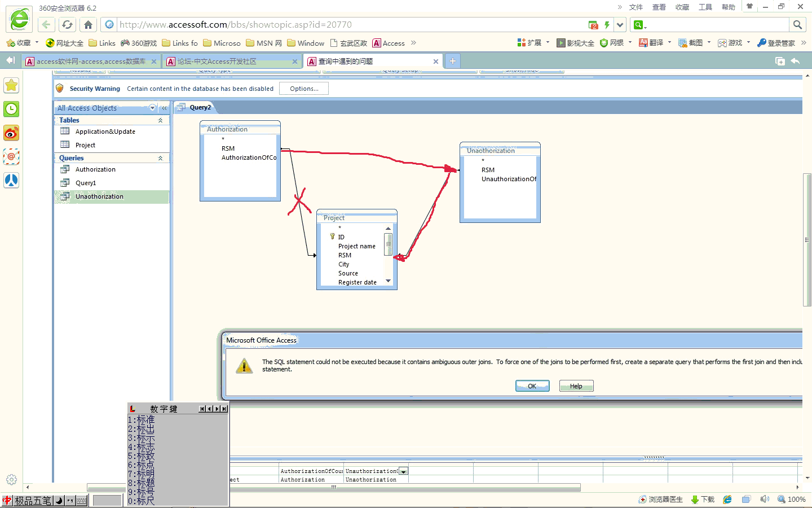Click the Security Warning Options button
812x508 pixels.
304,89
